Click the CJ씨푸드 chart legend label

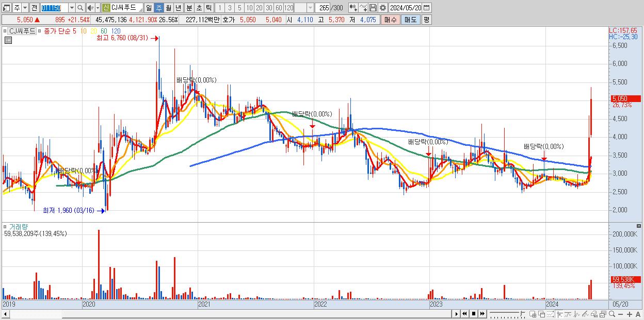click(22, 31)
